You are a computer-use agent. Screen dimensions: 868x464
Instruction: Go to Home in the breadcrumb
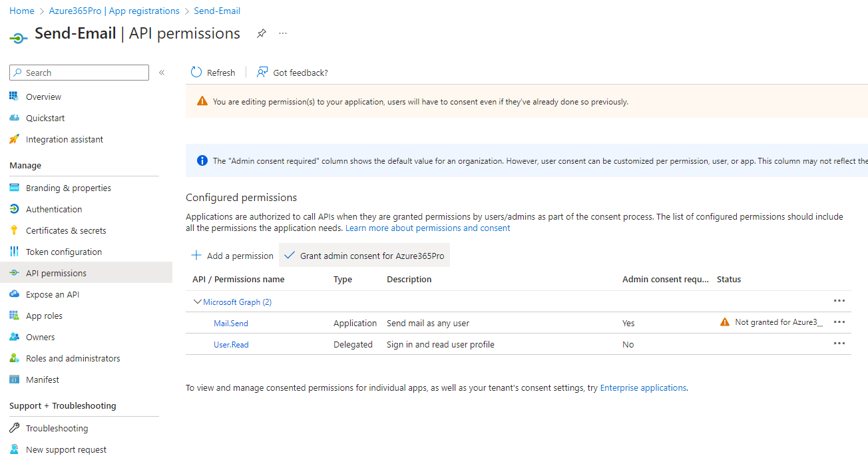(22, 11)
